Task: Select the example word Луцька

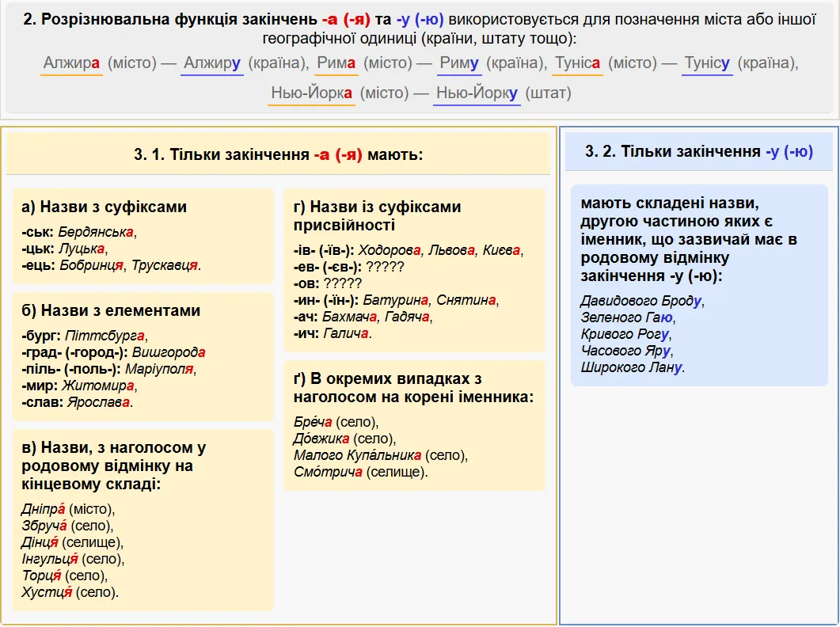Action: point(82,249)
